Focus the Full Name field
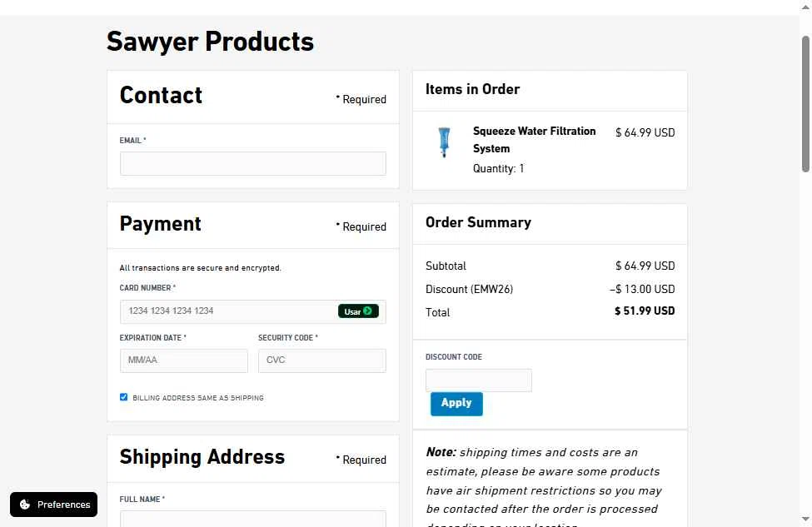The image size is (812, 527). pyautogui.click(x=252, y=519)
